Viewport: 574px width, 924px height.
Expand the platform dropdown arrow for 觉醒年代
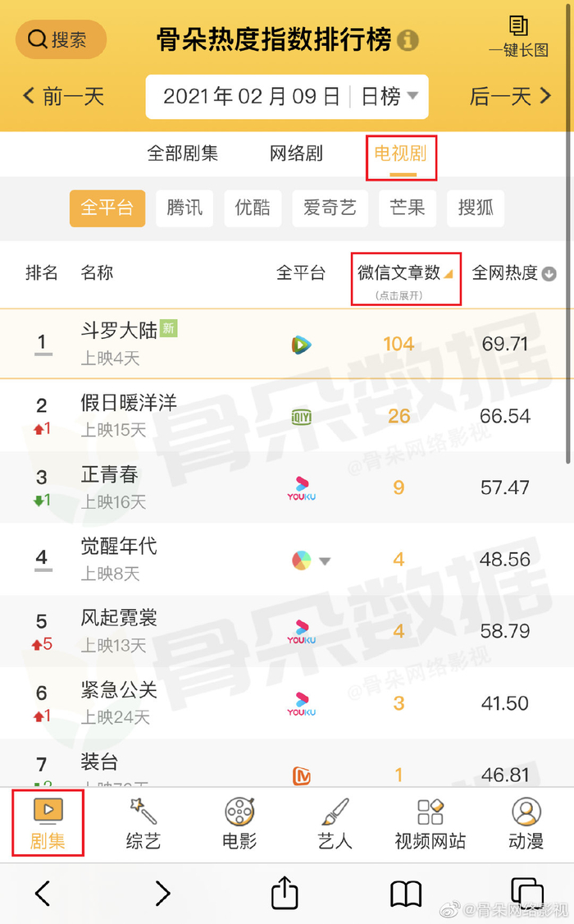point(326,559)
